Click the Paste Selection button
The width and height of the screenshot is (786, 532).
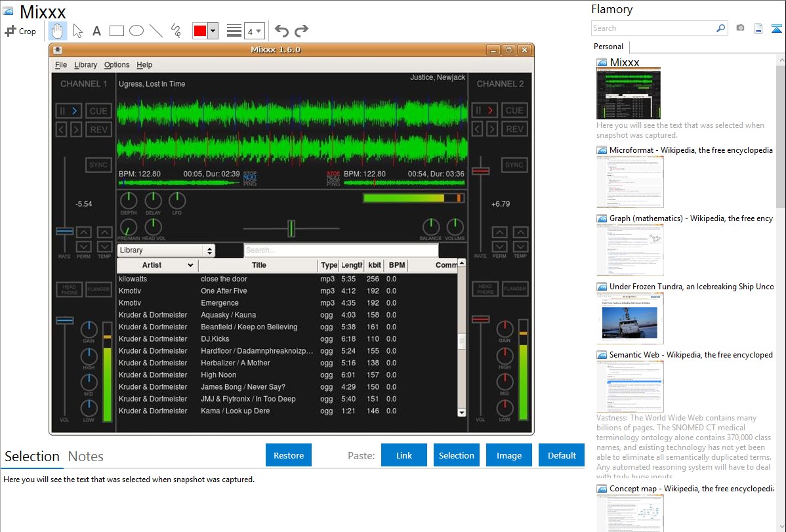tap(456, 455)
